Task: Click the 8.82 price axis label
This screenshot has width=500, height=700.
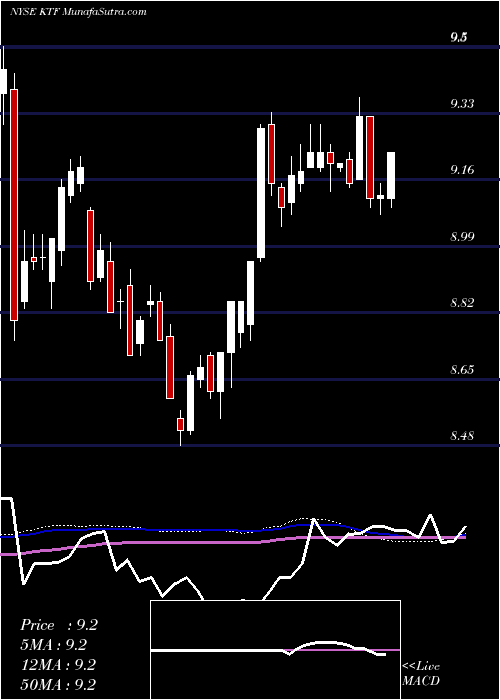Action: pos(462,303)
